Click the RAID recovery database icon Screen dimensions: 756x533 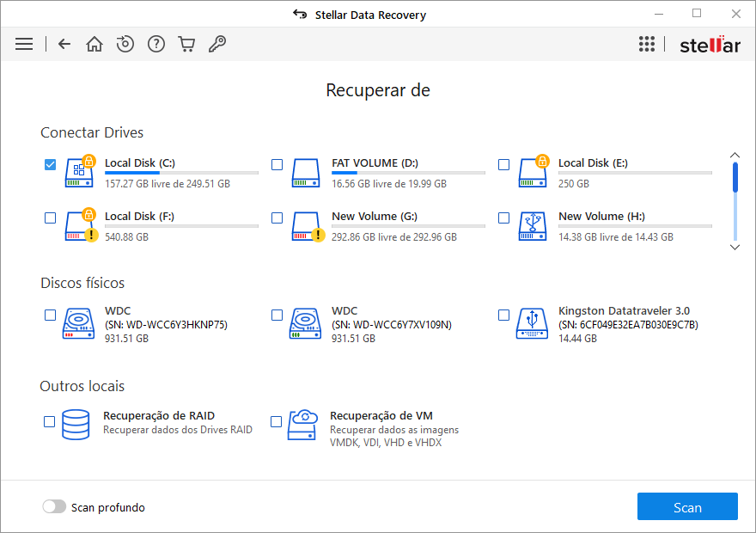76,425
